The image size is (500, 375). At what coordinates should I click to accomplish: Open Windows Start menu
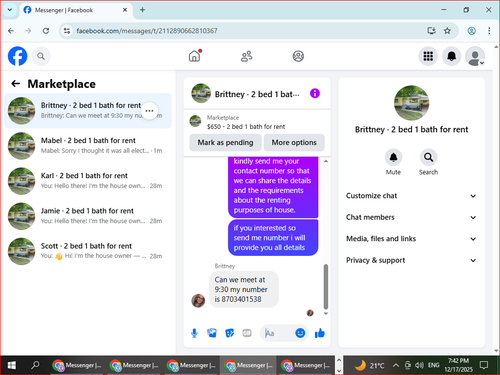[x=12, y=365]
